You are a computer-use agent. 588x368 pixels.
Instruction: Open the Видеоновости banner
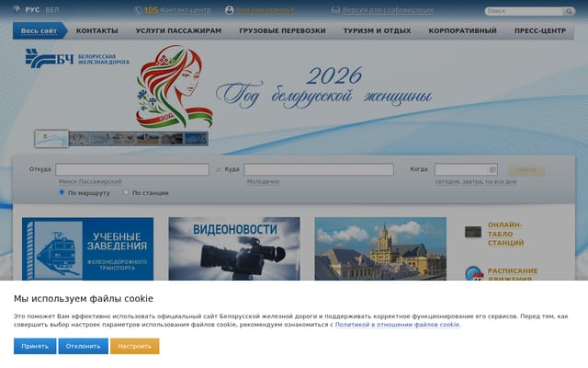(x=234, y=249)
